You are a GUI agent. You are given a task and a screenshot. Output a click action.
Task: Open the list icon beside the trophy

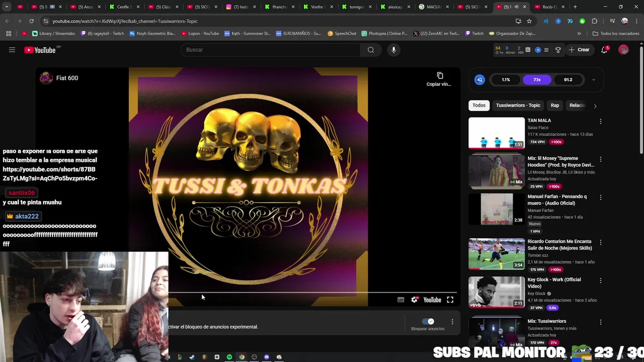pos(546,50)
